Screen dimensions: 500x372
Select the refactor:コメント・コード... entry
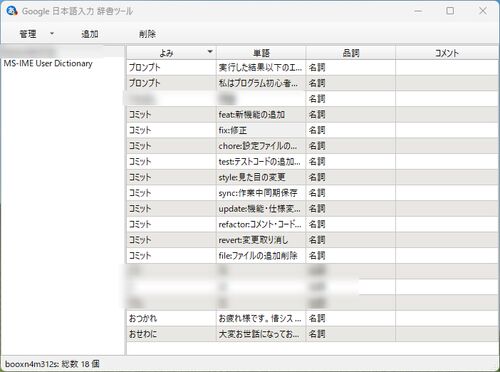pyautogui.click(x=261, y=224)
